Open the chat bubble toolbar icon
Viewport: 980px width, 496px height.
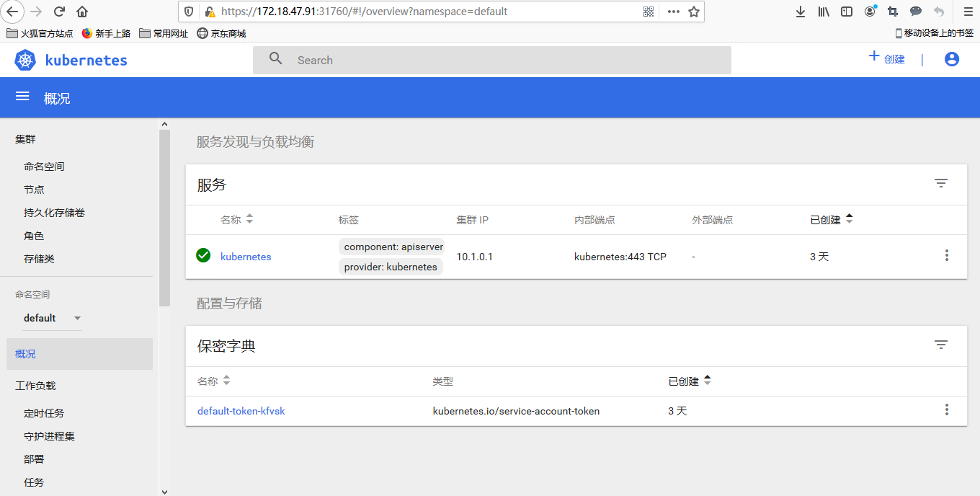[916, 12]
